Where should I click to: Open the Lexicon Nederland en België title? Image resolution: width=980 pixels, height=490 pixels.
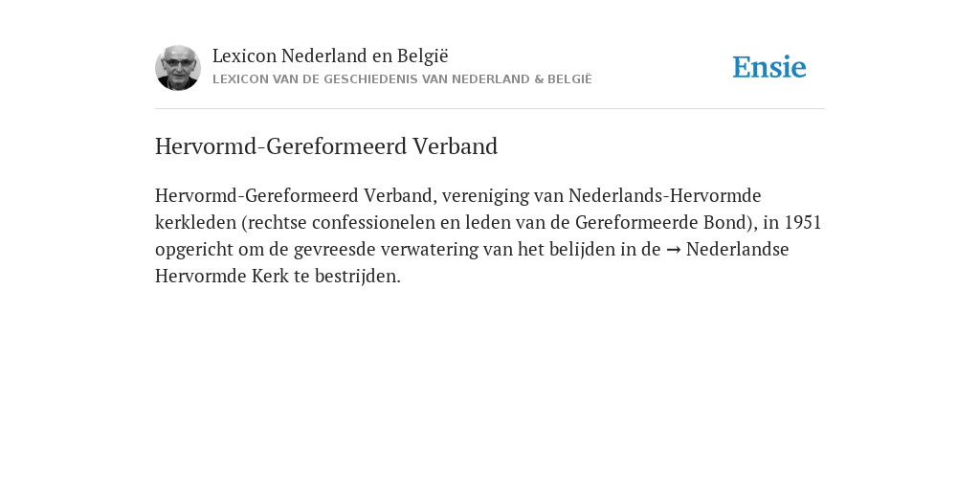click(x=330, y=56)
